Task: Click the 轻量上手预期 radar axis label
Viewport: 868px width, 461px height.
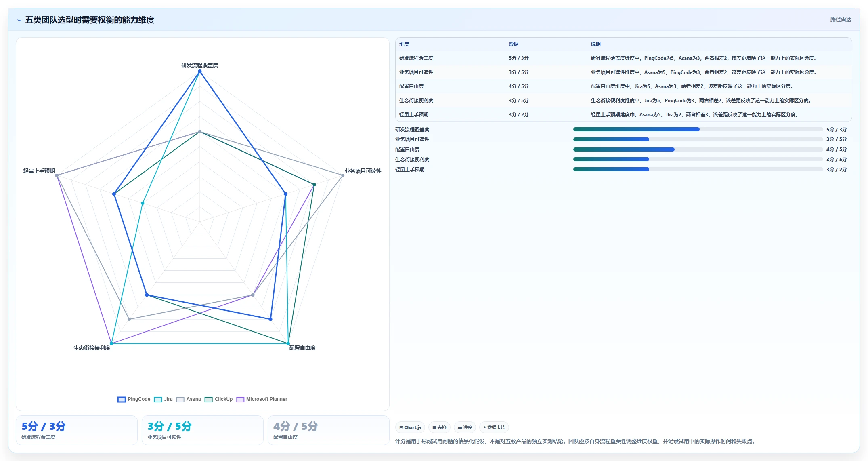Action: pyautogui.click(x=39, y=171)
